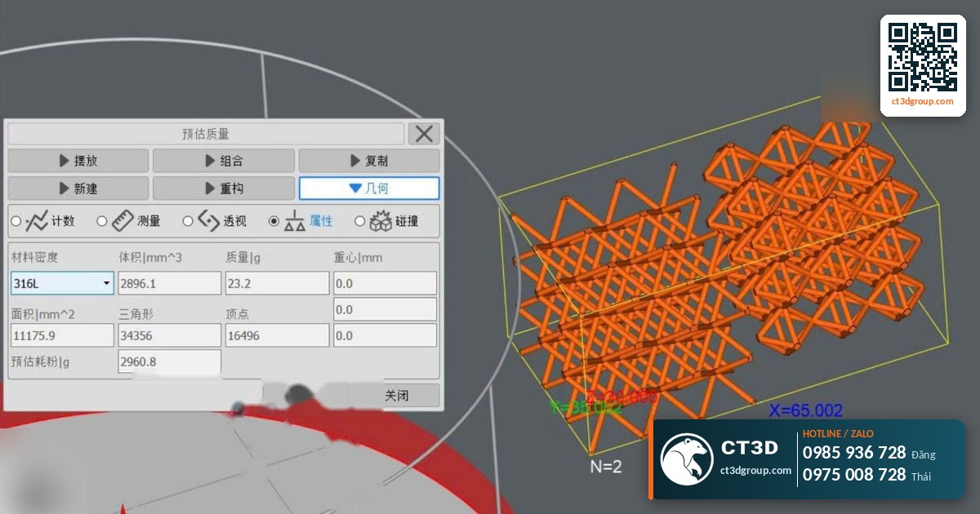980x514 pixels.
Task: Click the N=2 label in viewport
Action: pyautogui.click(x=606, y=467)
